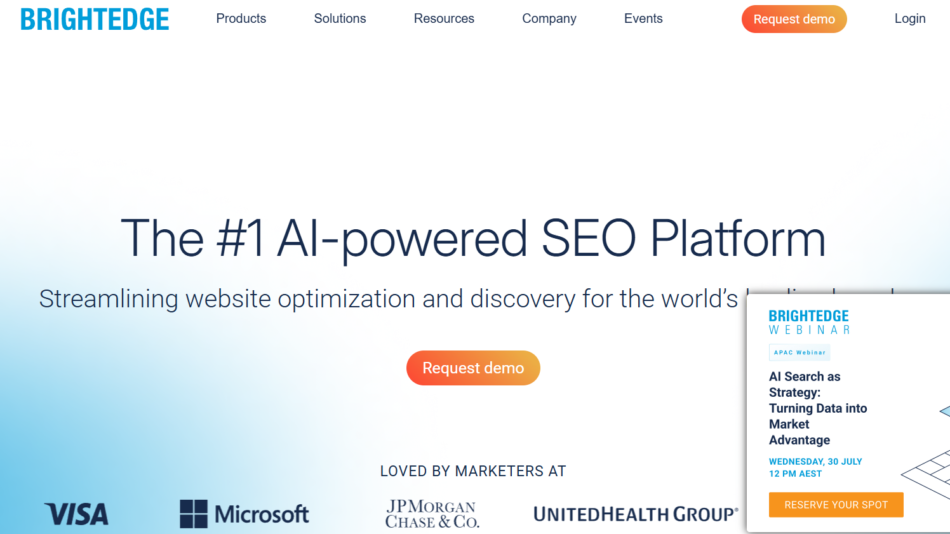950x534 pixels.
Task: Click the Reserve Your Spot button
Action: coord(836,505)
